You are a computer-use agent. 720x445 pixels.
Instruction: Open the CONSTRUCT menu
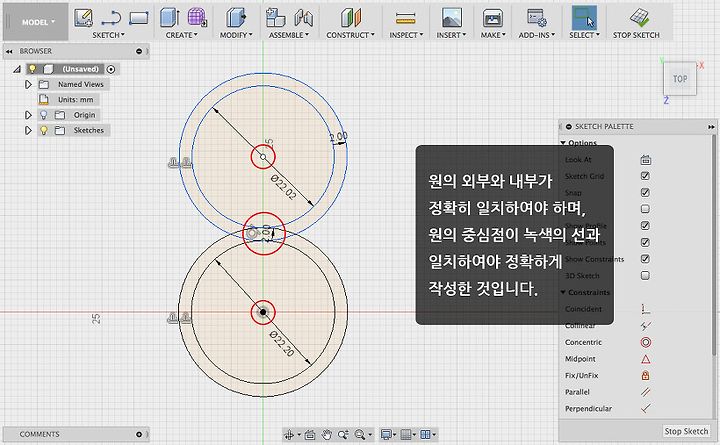click(350, 35)
